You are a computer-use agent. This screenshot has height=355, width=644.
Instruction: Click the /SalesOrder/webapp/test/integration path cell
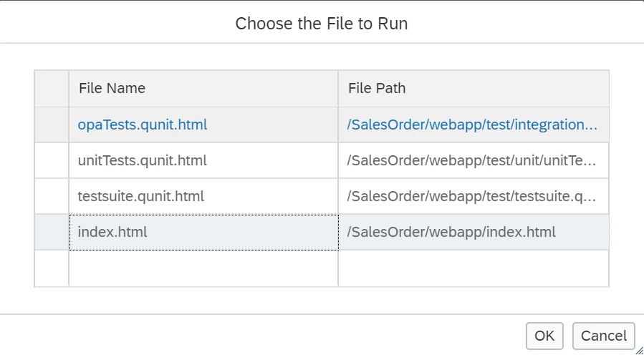tap(474, 125)
